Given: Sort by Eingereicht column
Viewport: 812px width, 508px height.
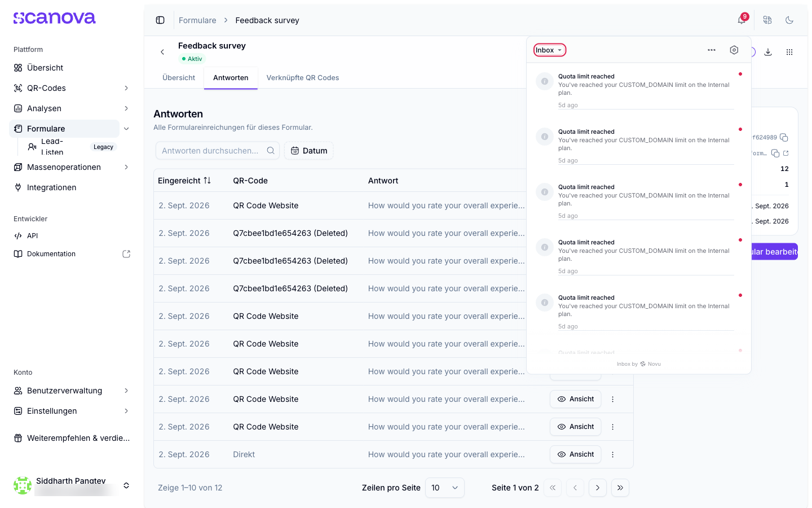Looking at the screenshot, I should tap(184, 181).
